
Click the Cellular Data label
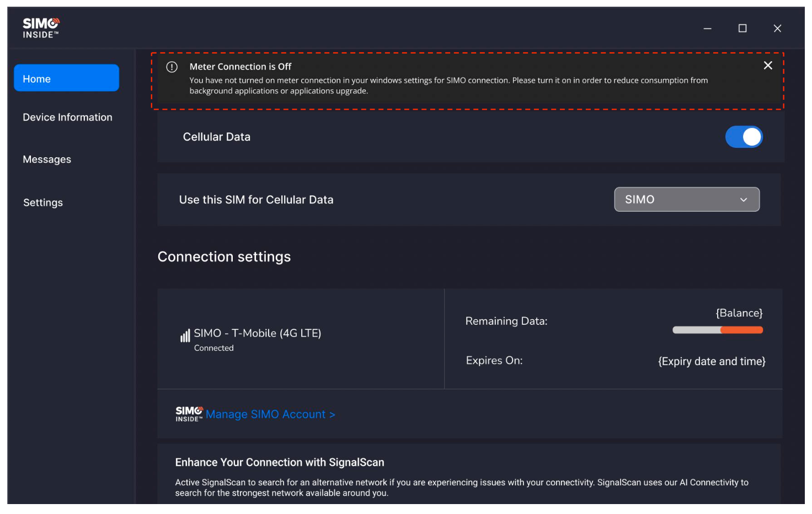217,137
